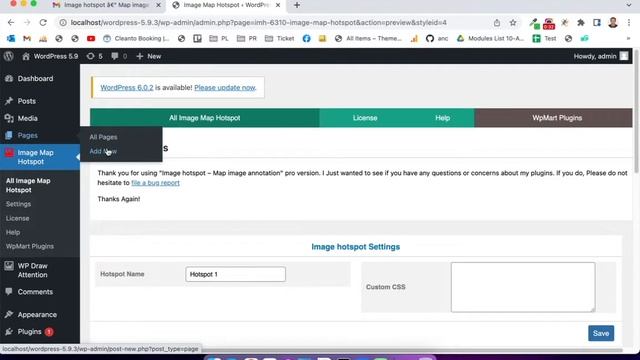The height and width of the screenshot is (360, 640).
Task: Open License submenu in sidebar
Action: click(x=18, y=218)
